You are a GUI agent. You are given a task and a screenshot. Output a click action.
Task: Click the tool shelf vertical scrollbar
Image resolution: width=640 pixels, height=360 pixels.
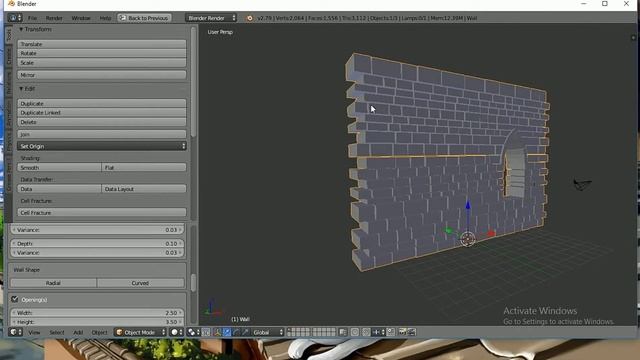point(193,82)
